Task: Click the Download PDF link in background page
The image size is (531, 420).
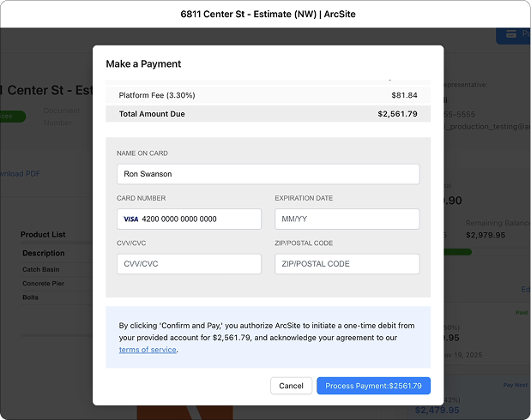Action: pyautogui.click(x=20, y=174)
